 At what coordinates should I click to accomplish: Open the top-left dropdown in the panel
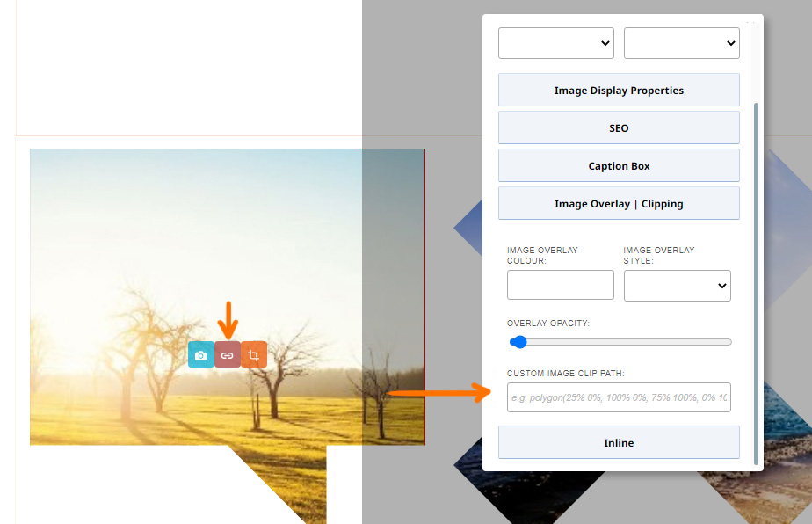[x=555, y=43]
